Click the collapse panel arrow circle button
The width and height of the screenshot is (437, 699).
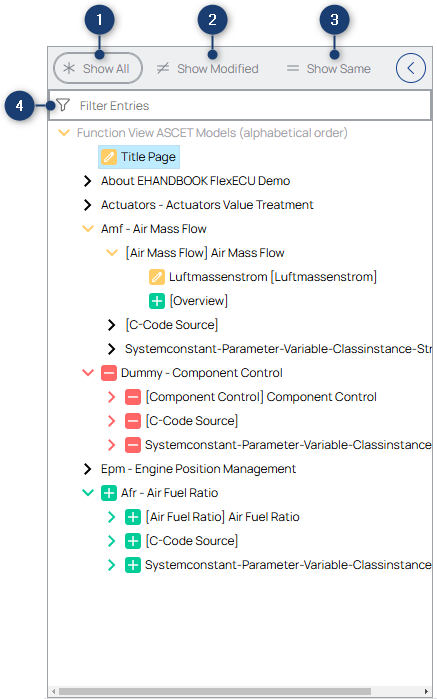[411, 68]
